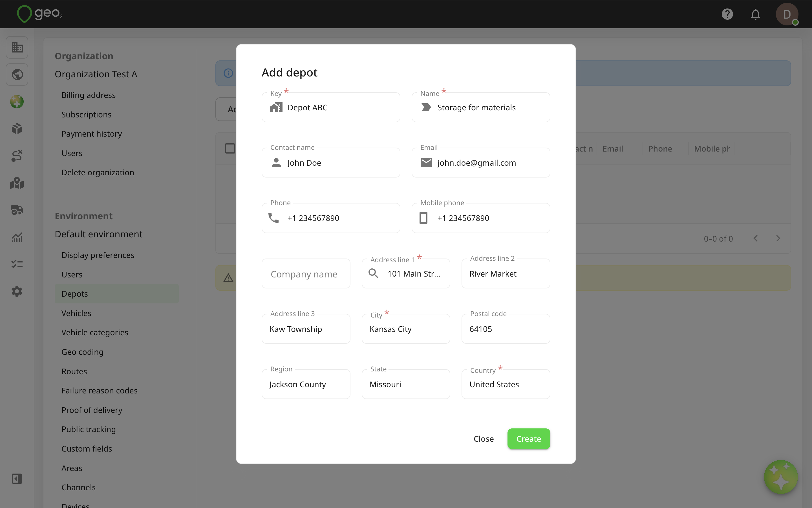Go to previous page chevron
The width and height of the screenshot is (812, 508).
tap(756, 238)
